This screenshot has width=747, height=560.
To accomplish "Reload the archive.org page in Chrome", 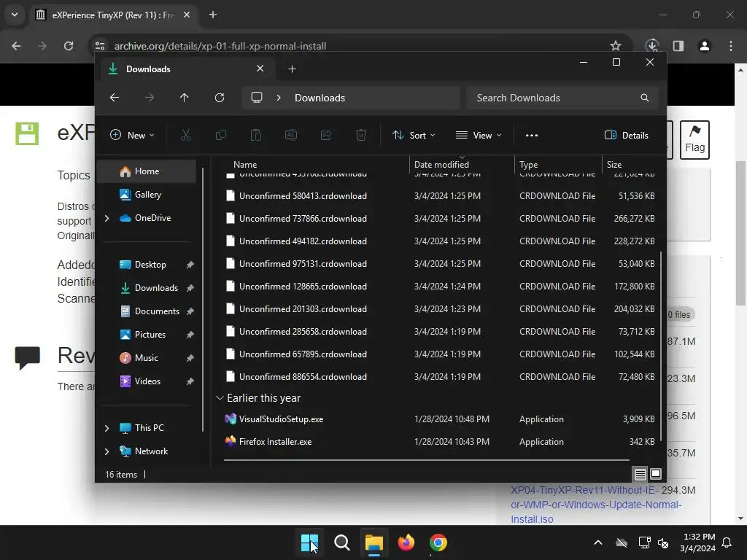I will (69, 46).
